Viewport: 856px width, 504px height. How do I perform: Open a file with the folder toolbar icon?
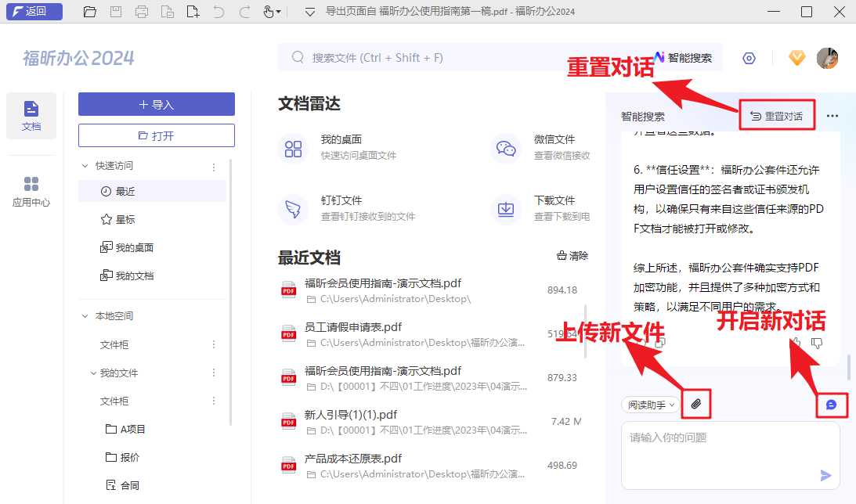[90, 12]
